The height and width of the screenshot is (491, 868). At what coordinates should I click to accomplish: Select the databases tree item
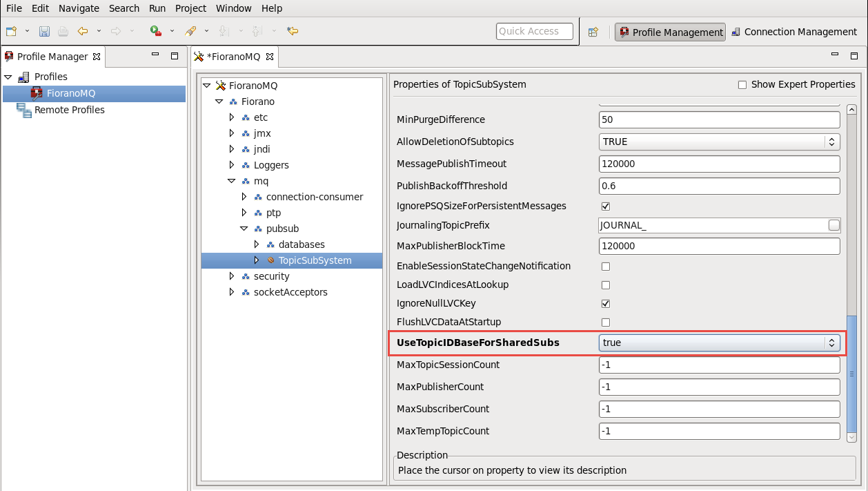point(302,244)
